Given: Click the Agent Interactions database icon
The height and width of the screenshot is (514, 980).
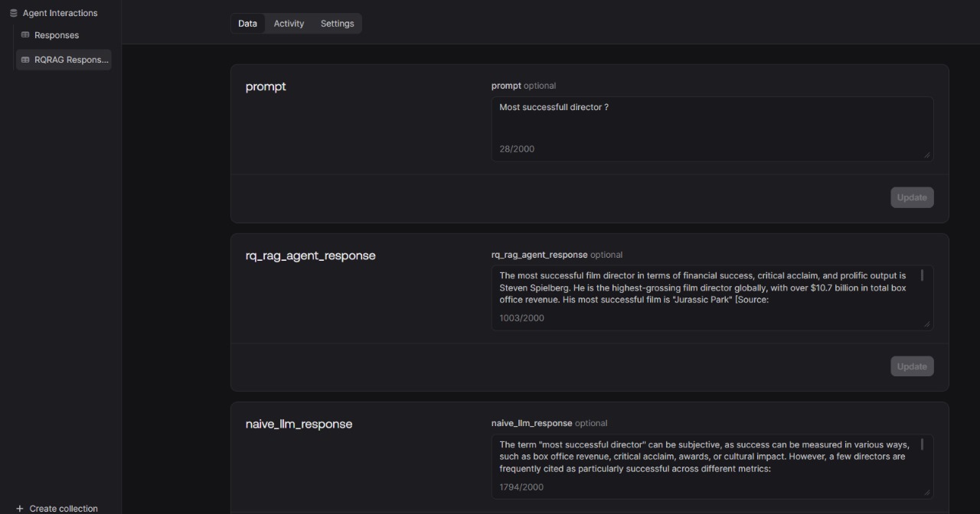Looking at the screenshot, I should click(x=13, y=13).
